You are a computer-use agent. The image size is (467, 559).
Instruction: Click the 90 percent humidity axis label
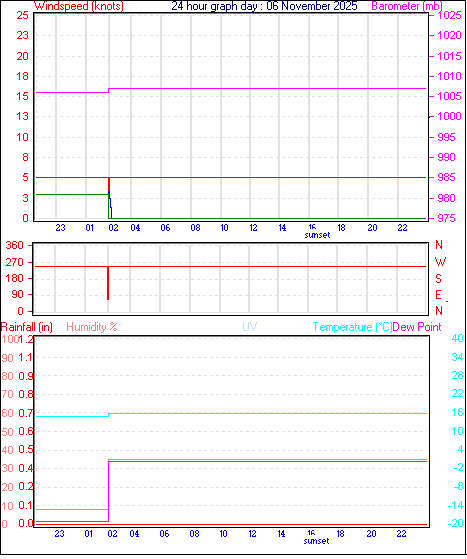pos(7,358)
